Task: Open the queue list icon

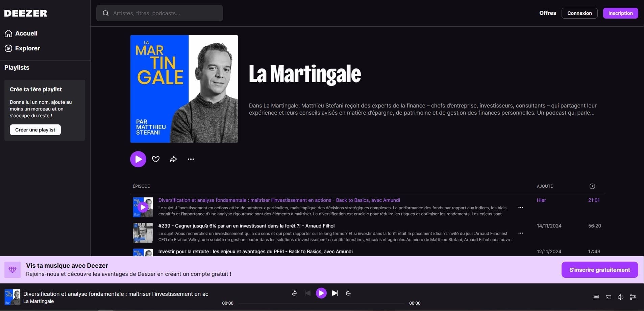Action: click(x=596, y=297)
